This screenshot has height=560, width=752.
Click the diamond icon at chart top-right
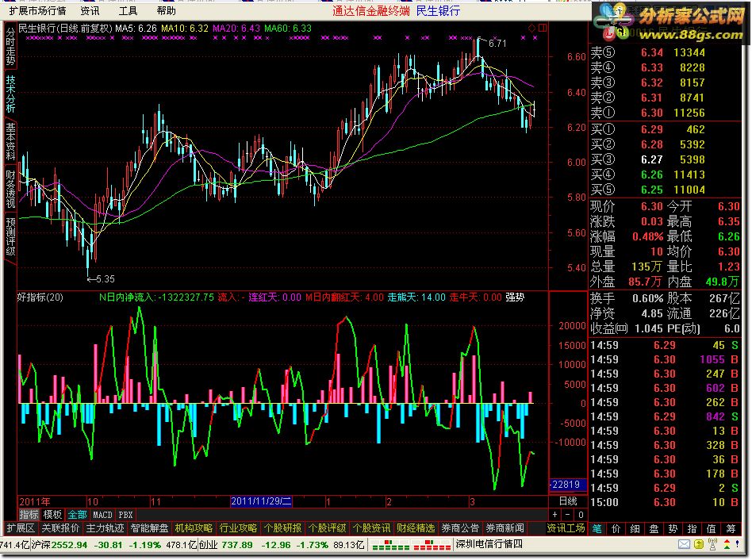(x=531, y=29)
